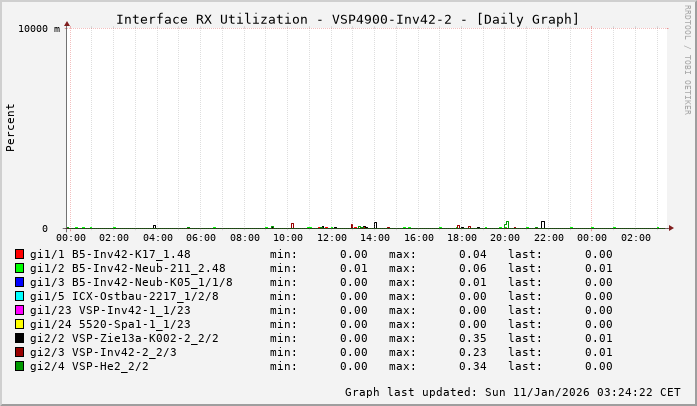Click the RRDTOOL / TOBI OETIKER watermark
The width and height of the screenshot is (697, 406).
687,59
